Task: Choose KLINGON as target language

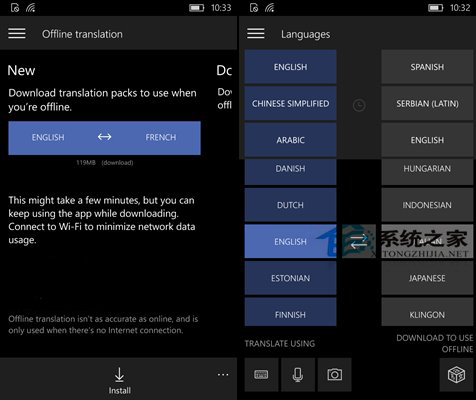Action: 427,312
